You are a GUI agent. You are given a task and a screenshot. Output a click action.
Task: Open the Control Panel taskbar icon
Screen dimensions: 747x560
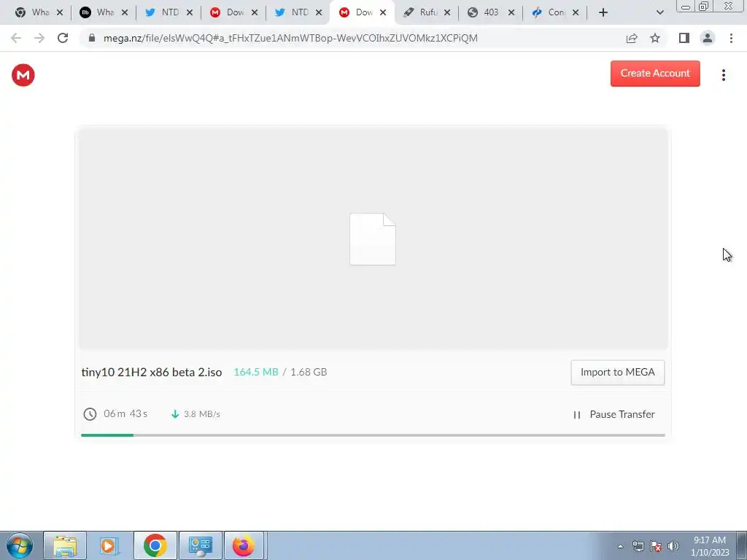pyautogui.click(x=200, y=545)
